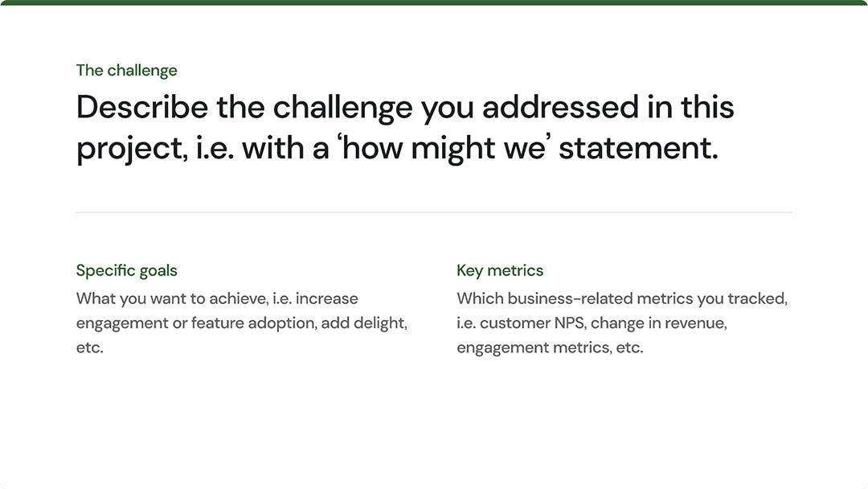The image size is (868, 489).
Task: Click the word "statement." in the heading
Action: tap(638, 149)
